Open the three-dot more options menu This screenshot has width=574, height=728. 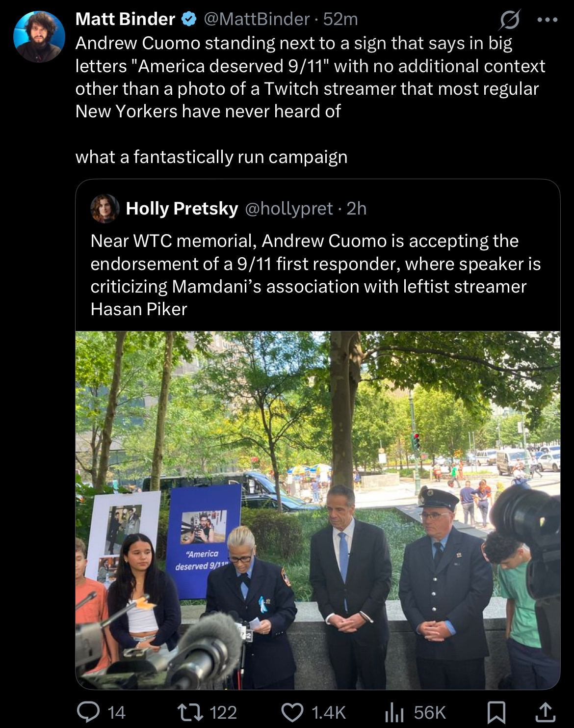(548, 20)
